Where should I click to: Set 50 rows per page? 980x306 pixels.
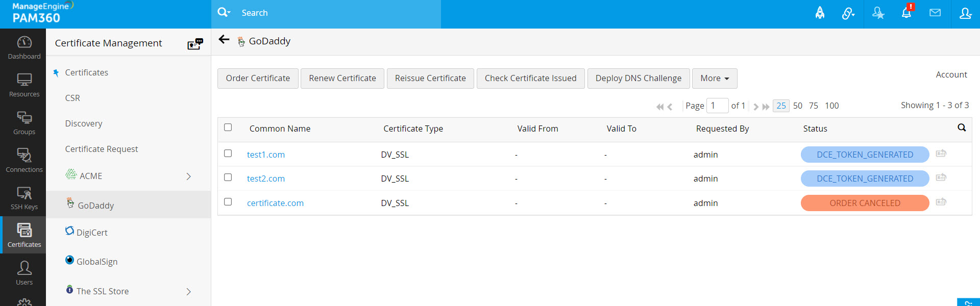click(x=798, y=106)
